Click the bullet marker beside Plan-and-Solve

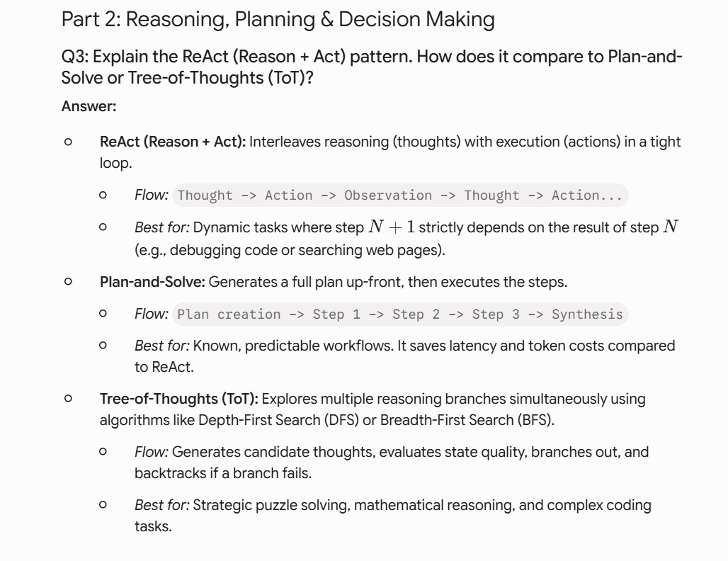click(68, 281)
